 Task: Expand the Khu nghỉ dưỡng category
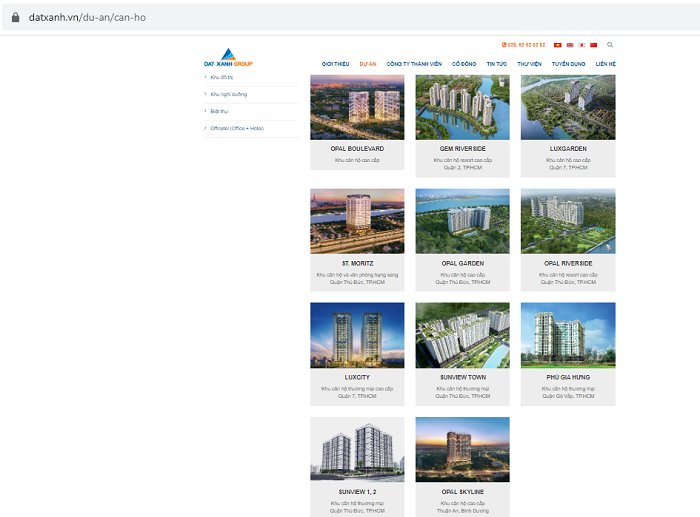pyautogui.click(x=228, y=94)
